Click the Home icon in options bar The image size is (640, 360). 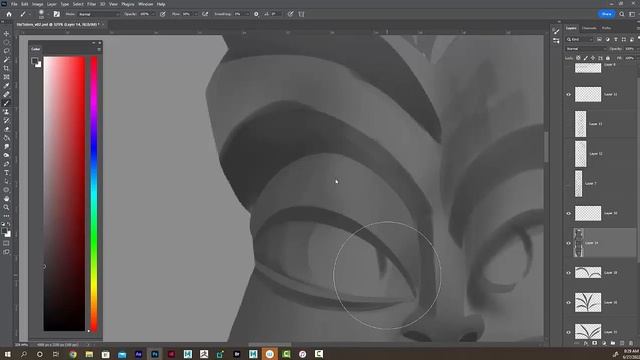[9, 14]
